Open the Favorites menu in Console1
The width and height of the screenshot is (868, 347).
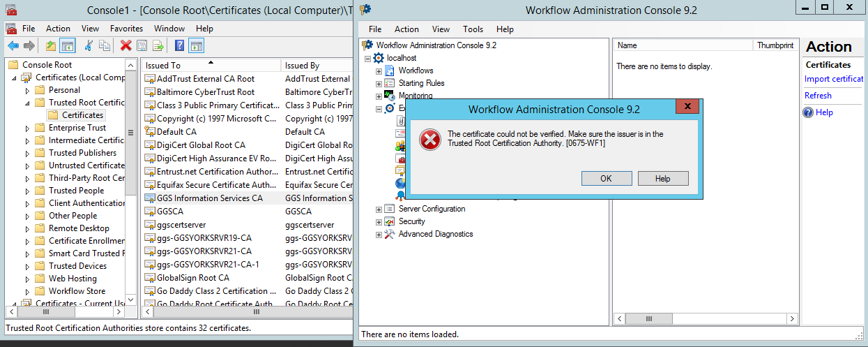point(126,29)
